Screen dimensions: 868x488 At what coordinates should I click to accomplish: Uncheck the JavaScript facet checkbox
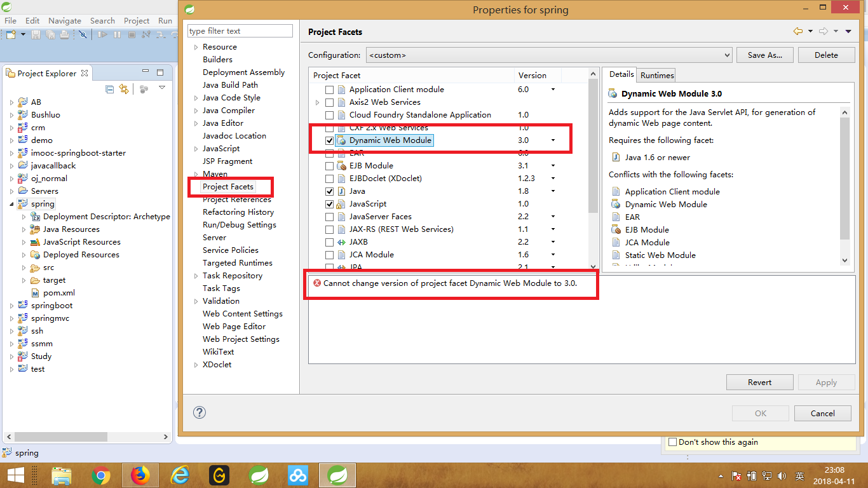click(x=329, y=204)
